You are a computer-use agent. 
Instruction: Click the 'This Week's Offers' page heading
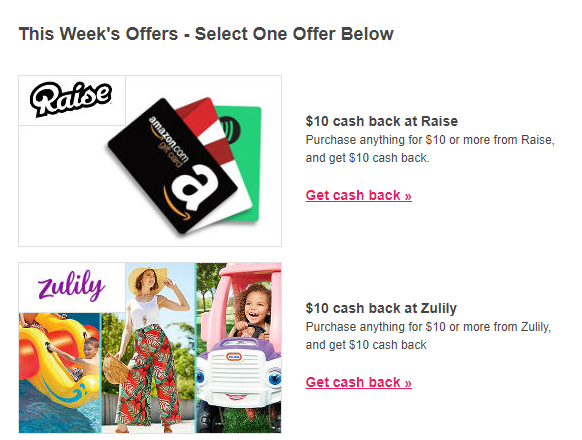coord(206,34)
